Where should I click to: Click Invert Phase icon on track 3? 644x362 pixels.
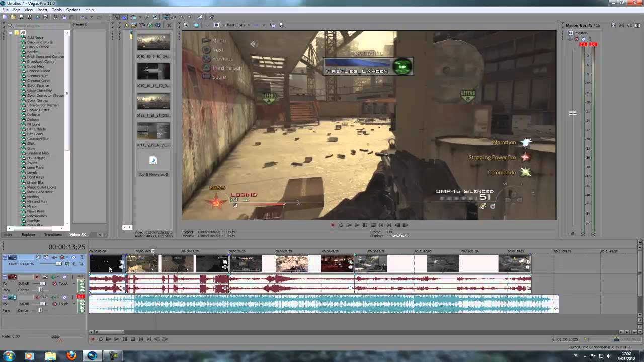[45, 297]
